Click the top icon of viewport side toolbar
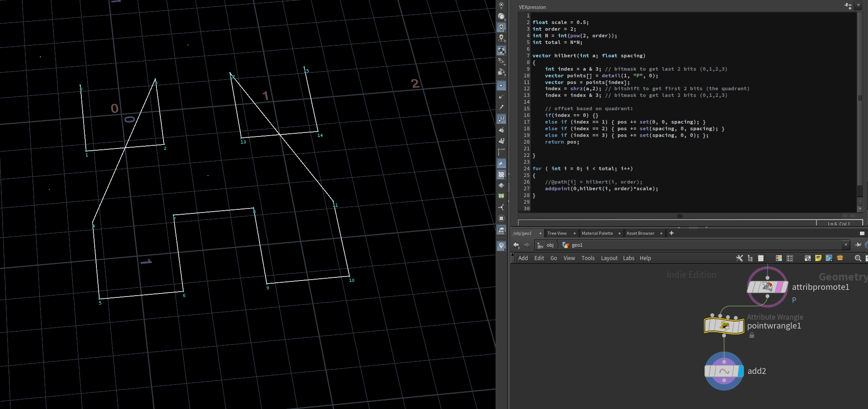This screenshot has width=868, height=409. pos(501,5)
